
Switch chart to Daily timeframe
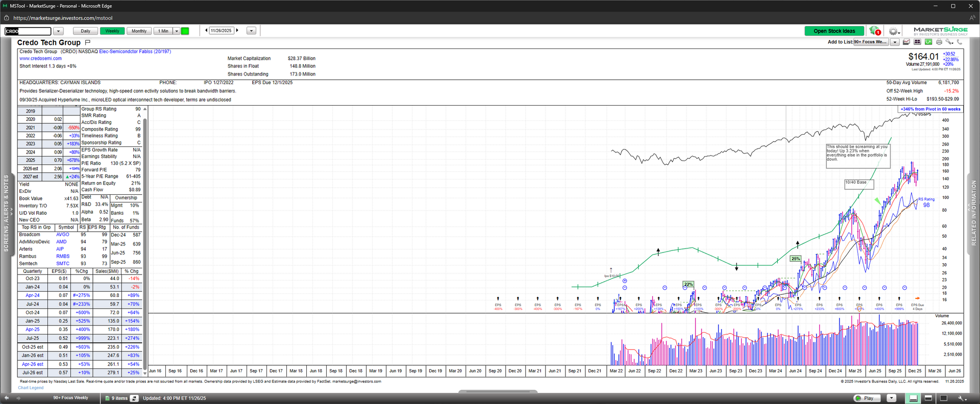pyautogui.click(x=85, y=31)
